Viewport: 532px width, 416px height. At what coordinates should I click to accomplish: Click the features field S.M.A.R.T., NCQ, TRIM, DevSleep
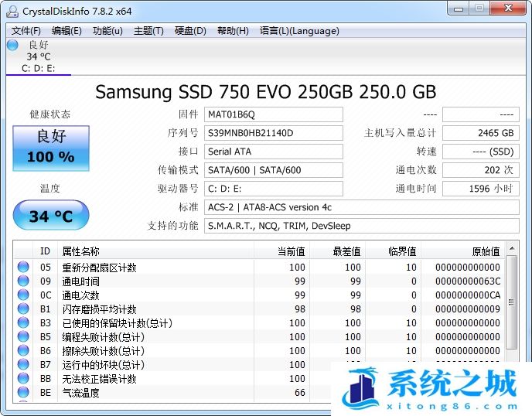362,226
